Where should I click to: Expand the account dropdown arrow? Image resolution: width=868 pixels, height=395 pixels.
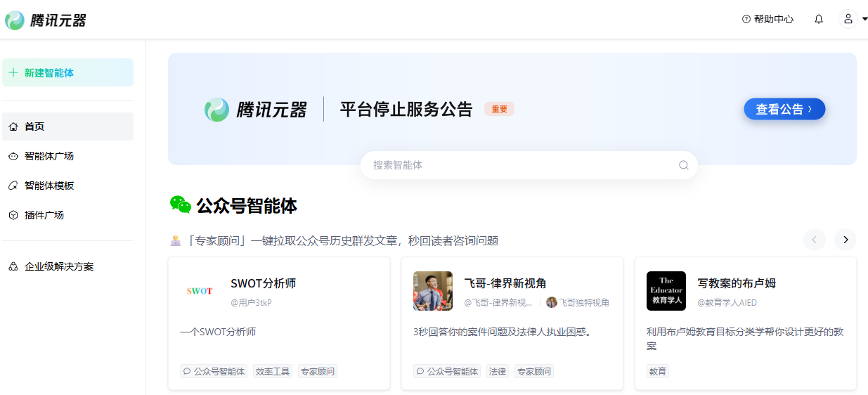[x=864, y=20]
